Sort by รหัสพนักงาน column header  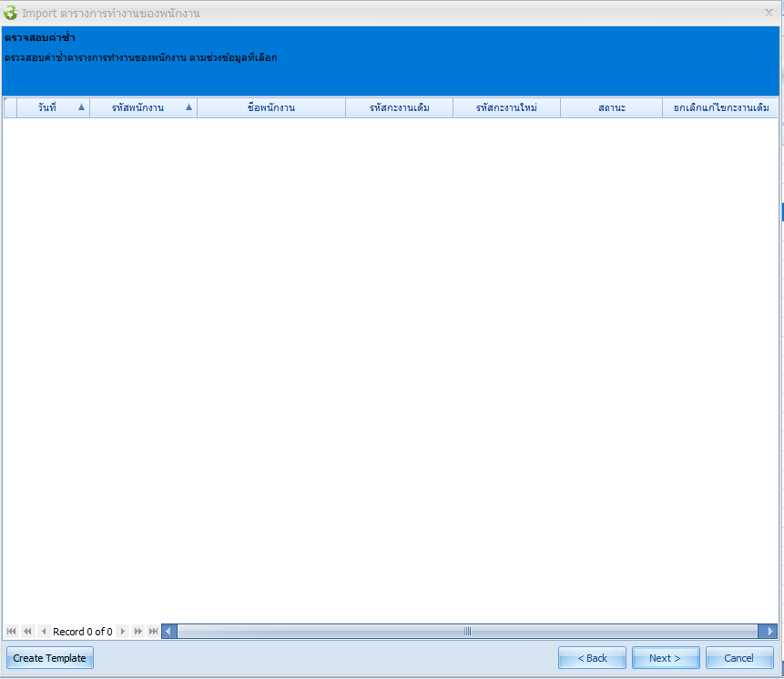(x=144, y=107)
